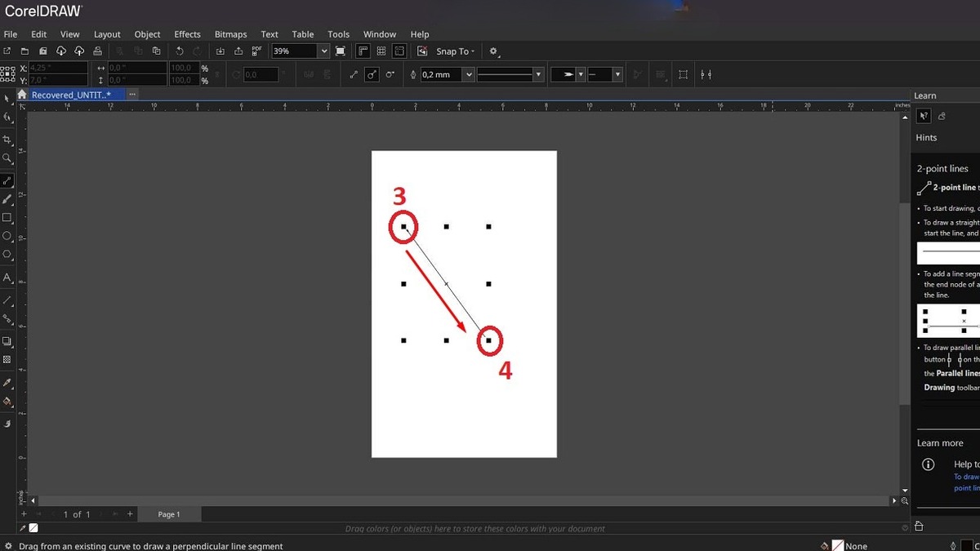Click the no-color swatch in document palette

click(x=33, y=529)
